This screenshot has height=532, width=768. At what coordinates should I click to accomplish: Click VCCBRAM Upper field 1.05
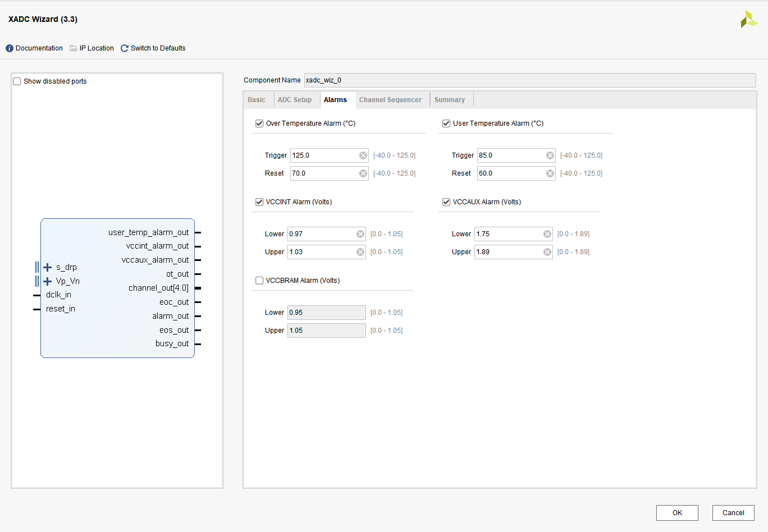point(327,331)
